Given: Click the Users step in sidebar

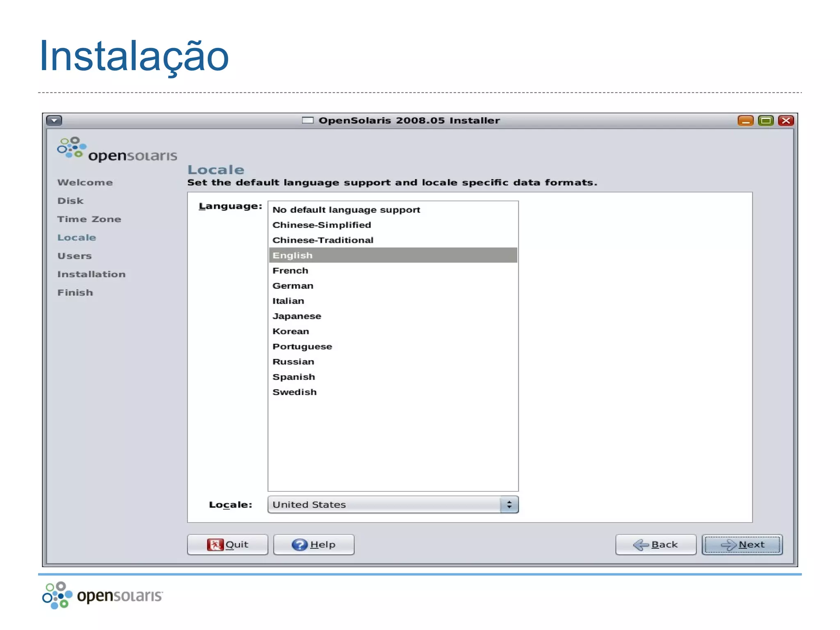Looking at the screenshot, I should (74, 256).
